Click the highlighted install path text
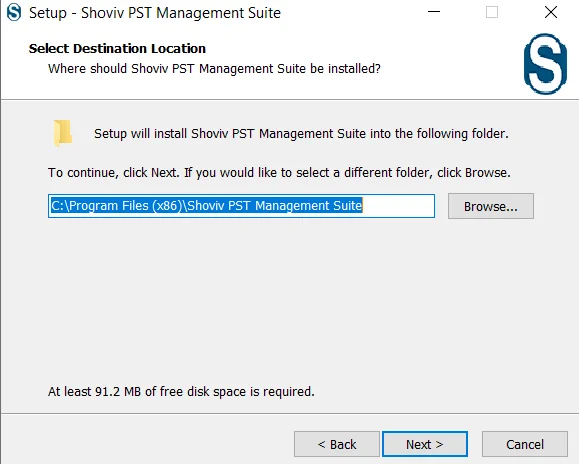 coord(206,205)
